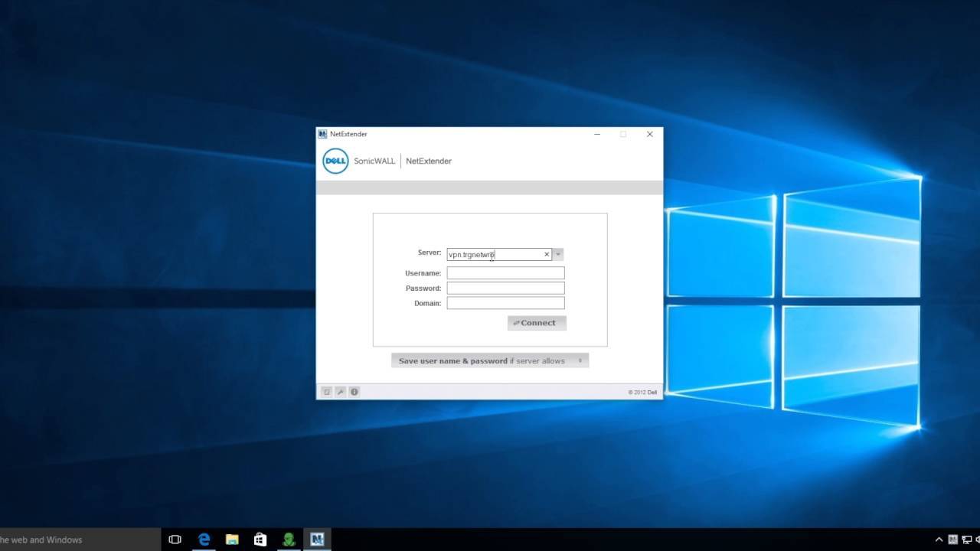Launch the Store from the taskbar
This screenshot has width=980, height=551.
point(260,540)
